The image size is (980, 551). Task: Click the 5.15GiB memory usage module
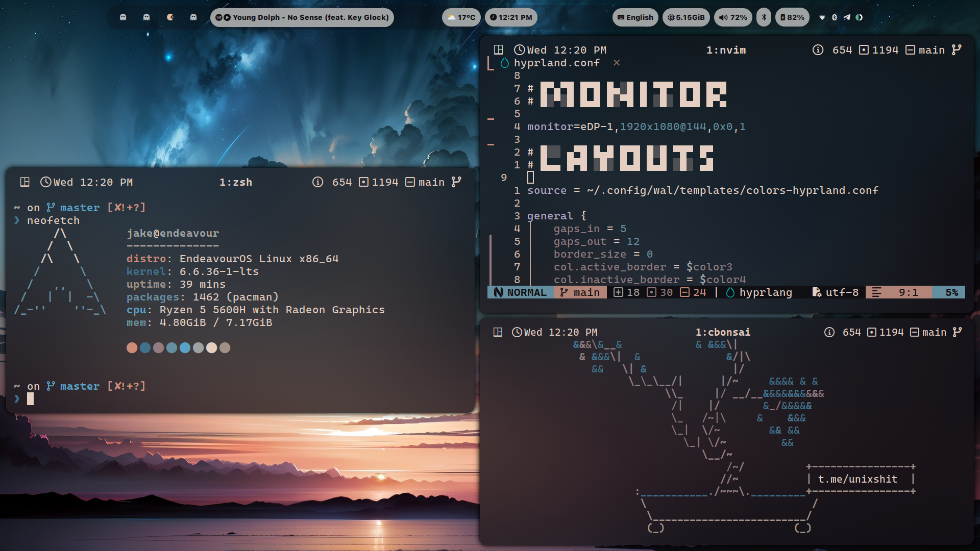(x=686, y=17)
